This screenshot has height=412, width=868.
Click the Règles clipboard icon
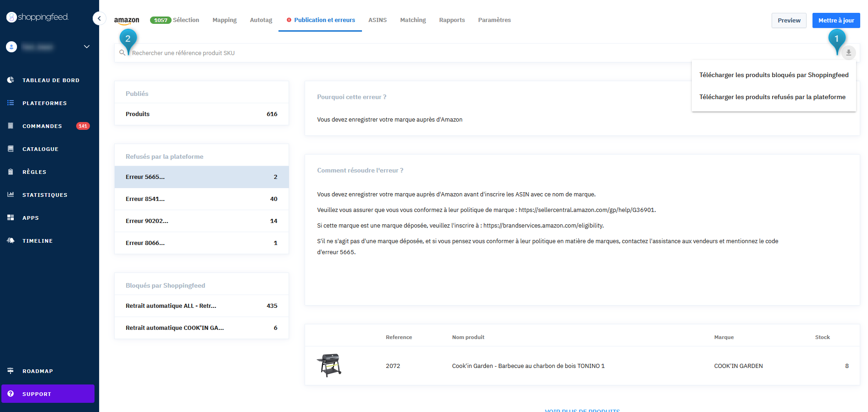point(11,172)
